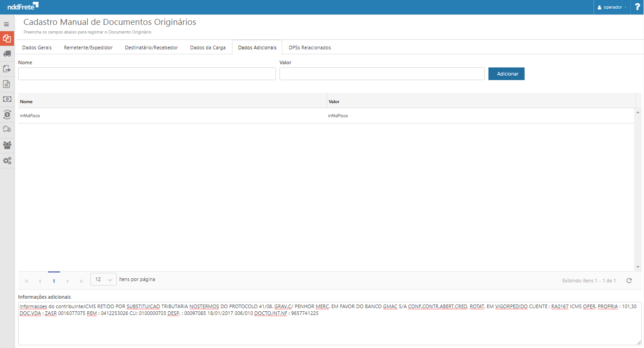The height and width of the screenshot is (348, 644).
Task: Open the users group sidebar icon
Action: [7, 145]
